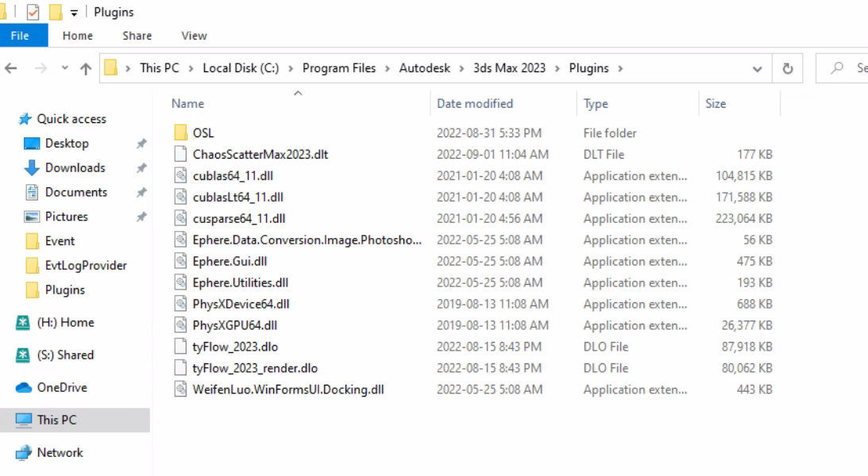Click the pin icon next to Pictures

(141, 216)
